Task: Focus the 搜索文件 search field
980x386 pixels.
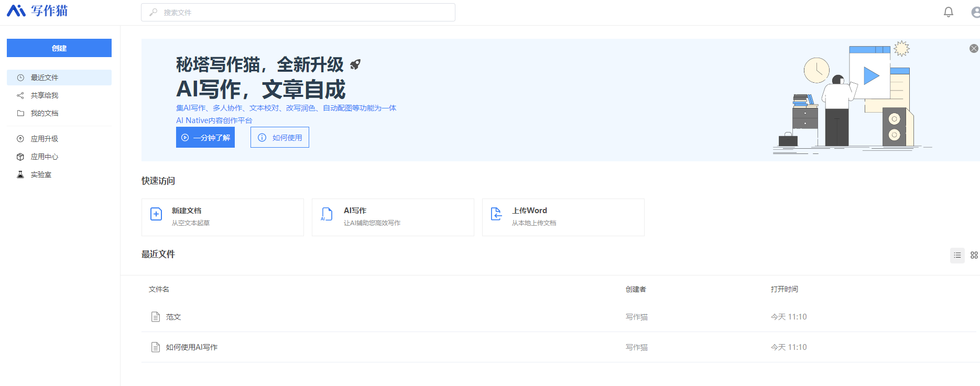Action: click(x=298, y=13)
